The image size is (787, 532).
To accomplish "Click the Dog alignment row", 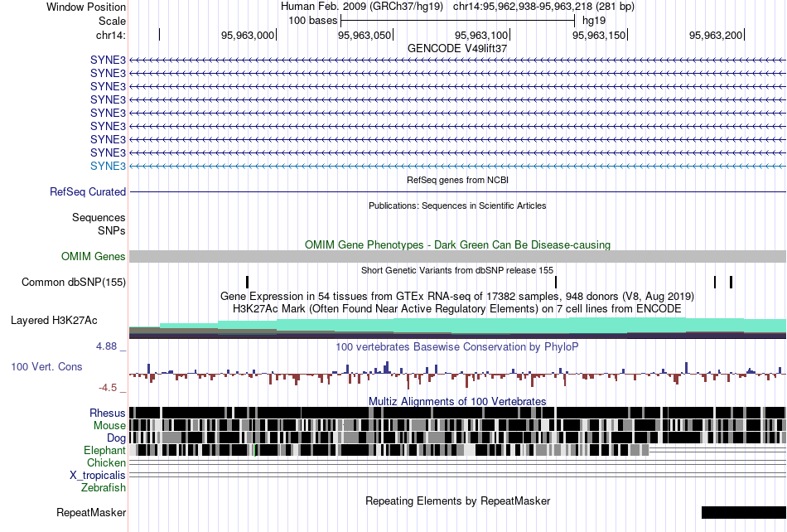I will tap(457, 438).
